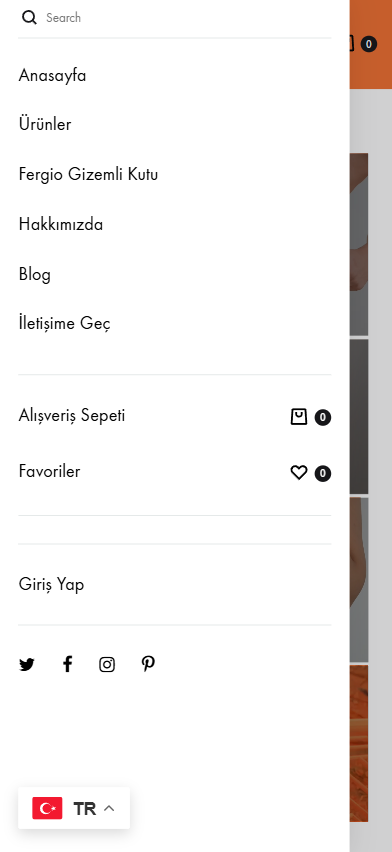Screen dimensions: 392x852
Task: Expand the TR language selector chevron
Action: 109,808
